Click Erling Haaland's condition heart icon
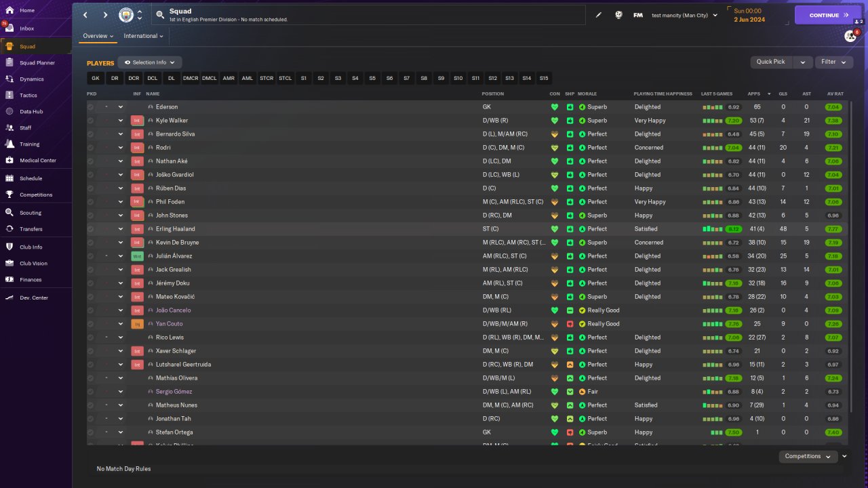The height and width of the screenshot is (488, 868). click(x=555, y=229)
